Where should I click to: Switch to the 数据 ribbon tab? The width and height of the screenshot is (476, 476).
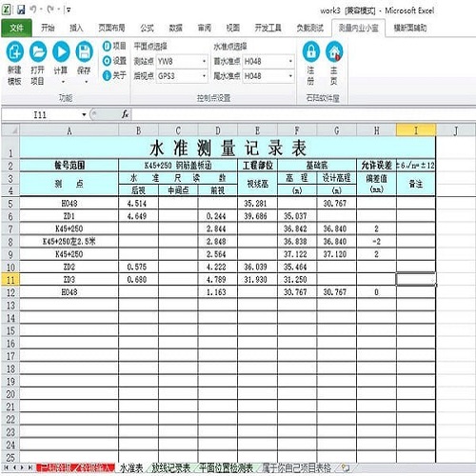pos(175,28)
